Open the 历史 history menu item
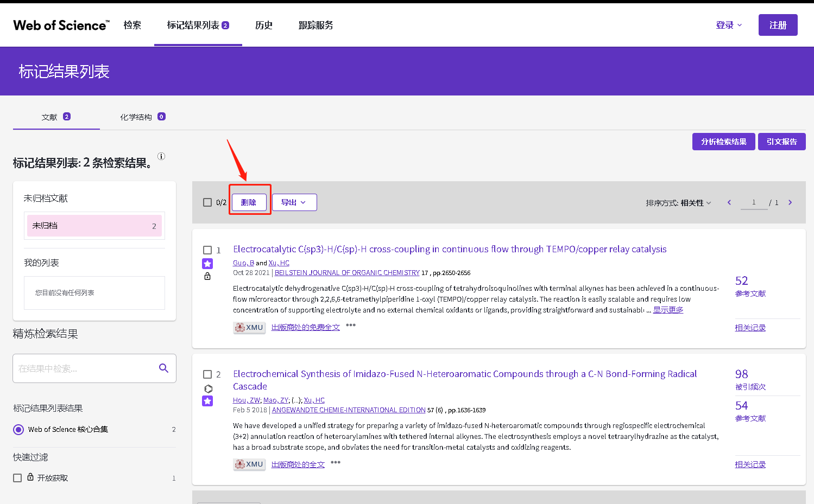 pos(264,25)
